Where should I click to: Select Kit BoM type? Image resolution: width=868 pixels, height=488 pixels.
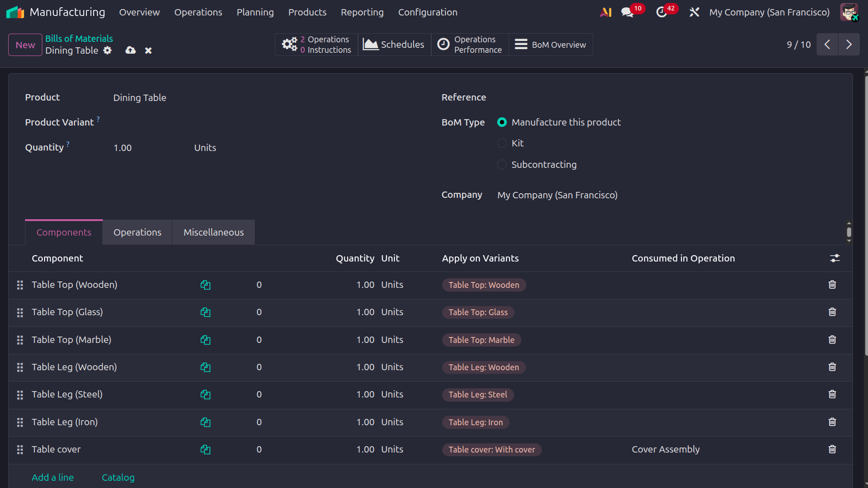(x=502, y=143)
